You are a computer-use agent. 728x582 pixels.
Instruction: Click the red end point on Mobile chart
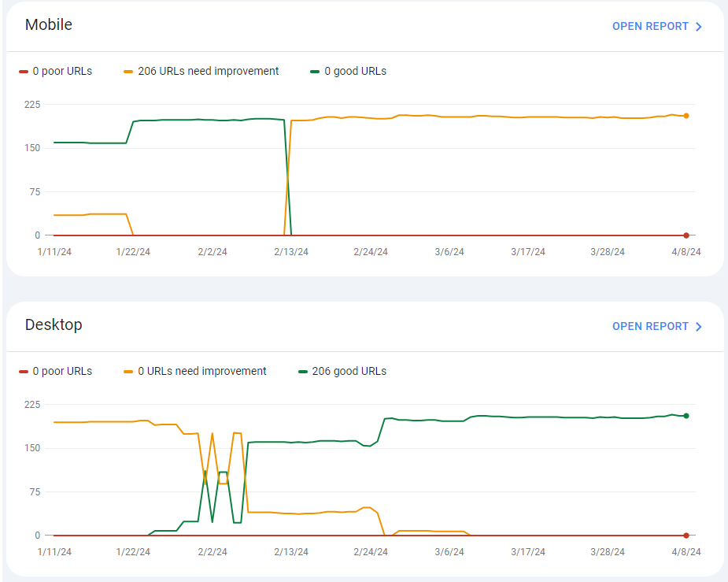pyautogui.click(x=686, y=235)
